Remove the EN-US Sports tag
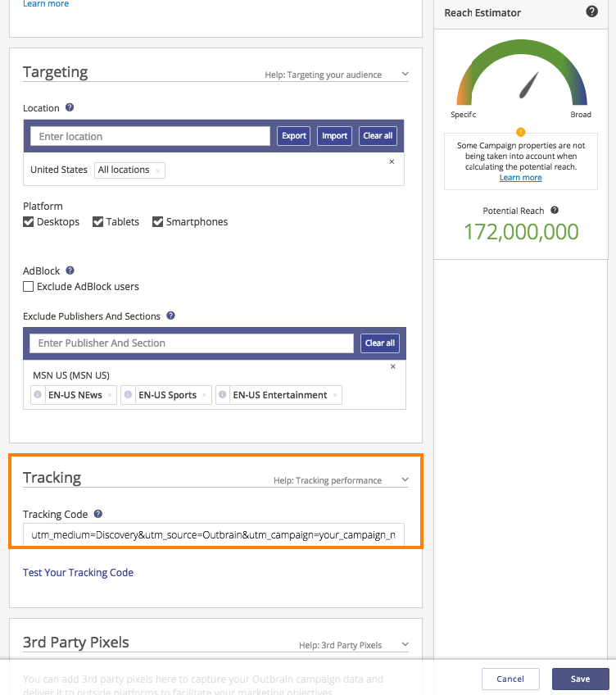Image resolution: width=616 pixels, height=695 pixels. click(205, 395)
